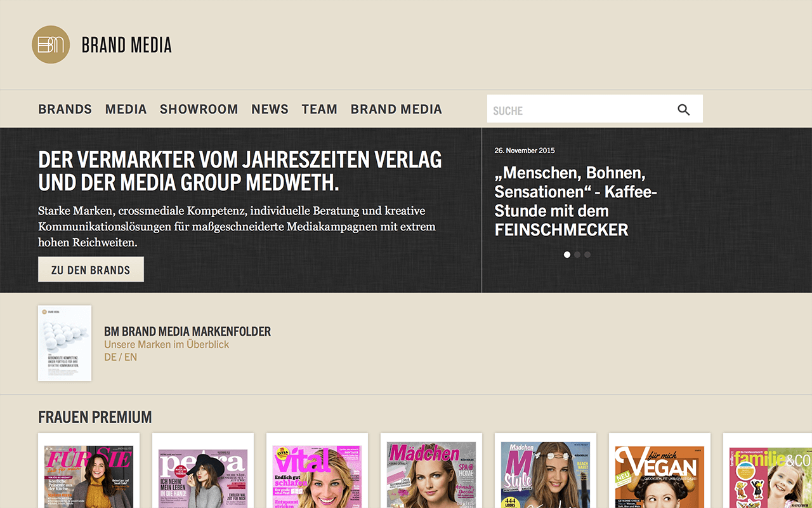Viewport: 812px width, 508px height.
Task: Open the Feinschmecker Kaffee-Stunde news headline
Action: 575,201
